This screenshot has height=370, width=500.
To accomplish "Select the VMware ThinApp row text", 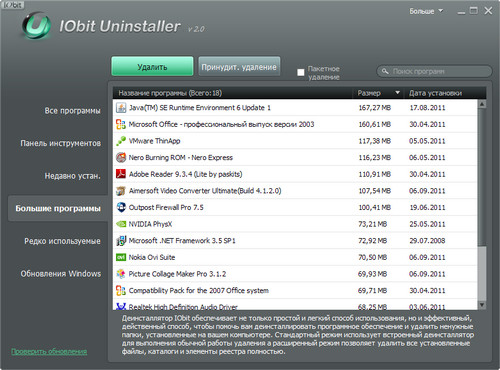I will 154,141.
